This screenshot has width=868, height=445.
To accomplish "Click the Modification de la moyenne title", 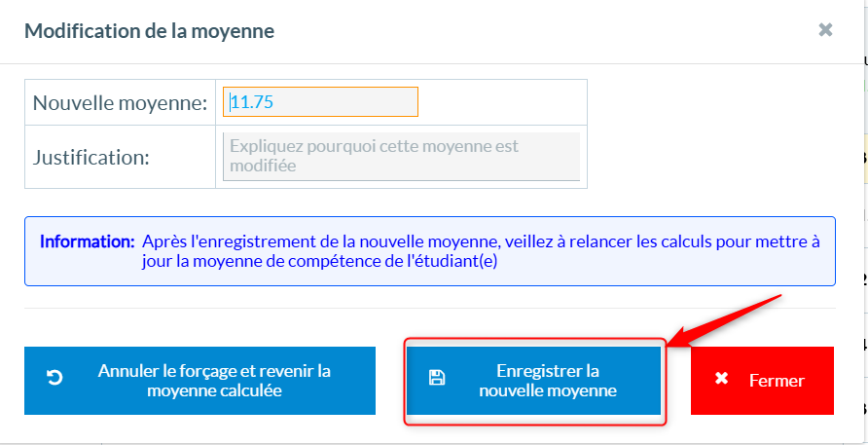I will coord(149,31).
